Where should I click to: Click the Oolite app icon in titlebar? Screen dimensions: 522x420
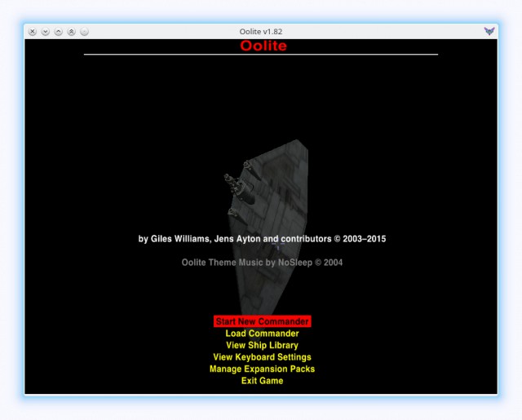point(489,31)
